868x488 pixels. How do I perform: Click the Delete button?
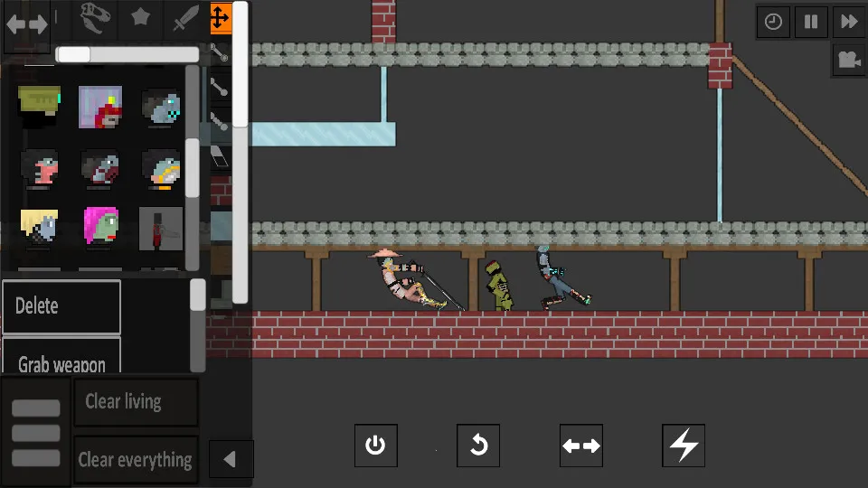point(61,306)
